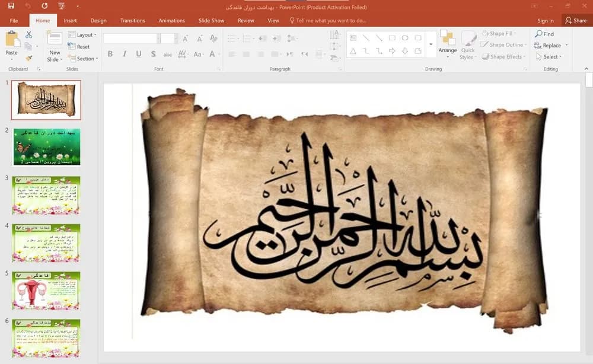Screen dimensions: 593x364
Task: Open the Select dropdown in Editing
Action: tap(549, 57)
